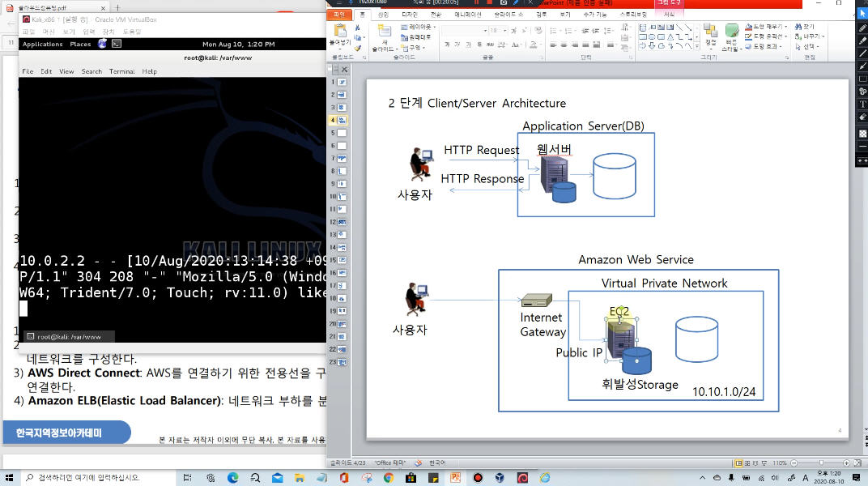Click the Paste icon in PowerPoint ribbon
The height and width of the screenshot is (486, 868).
340,31
